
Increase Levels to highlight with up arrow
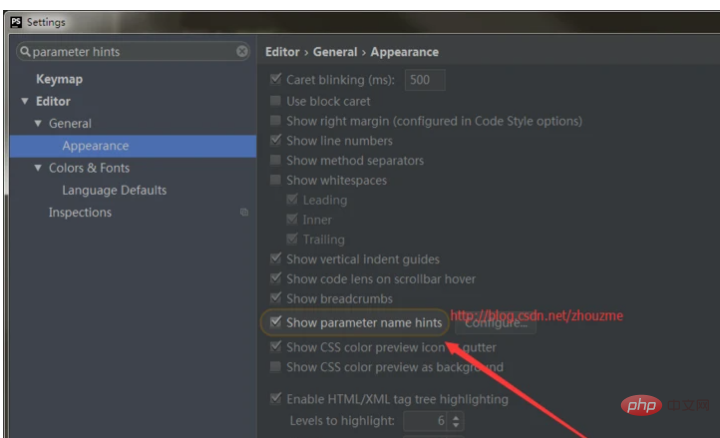(456, 417)
